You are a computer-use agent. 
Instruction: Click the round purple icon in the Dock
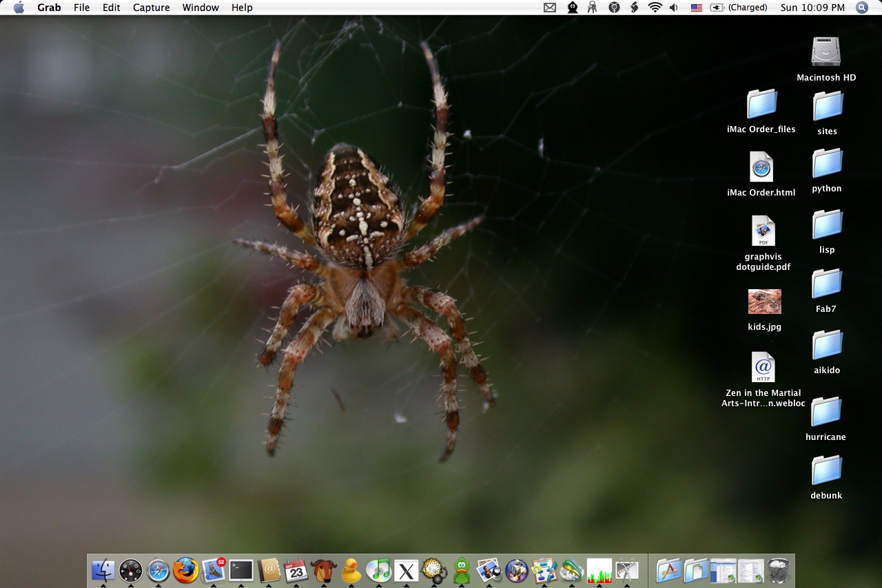coord(517,570)
